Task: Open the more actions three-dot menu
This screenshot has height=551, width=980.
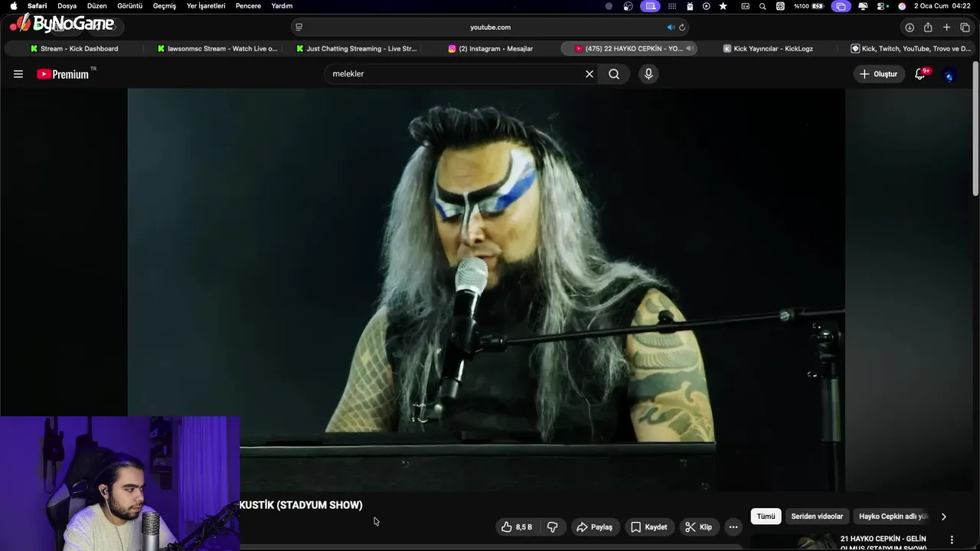Action: click(x=733, y=527)
